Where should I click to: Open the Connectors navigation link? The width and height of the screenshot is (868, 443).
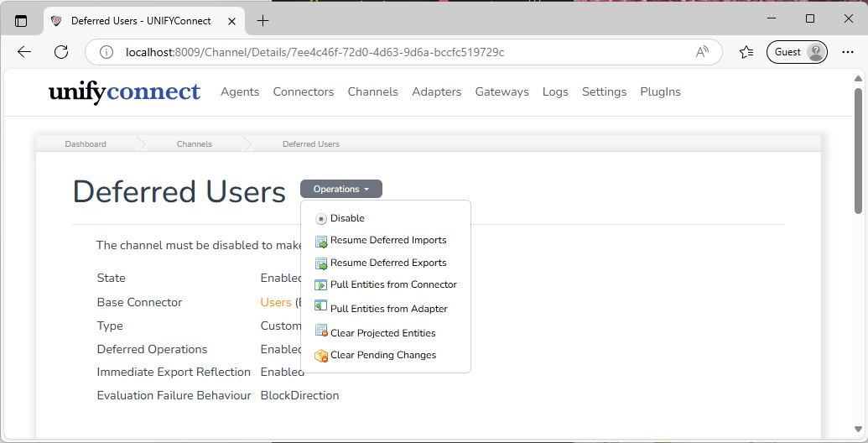(304, 92)
